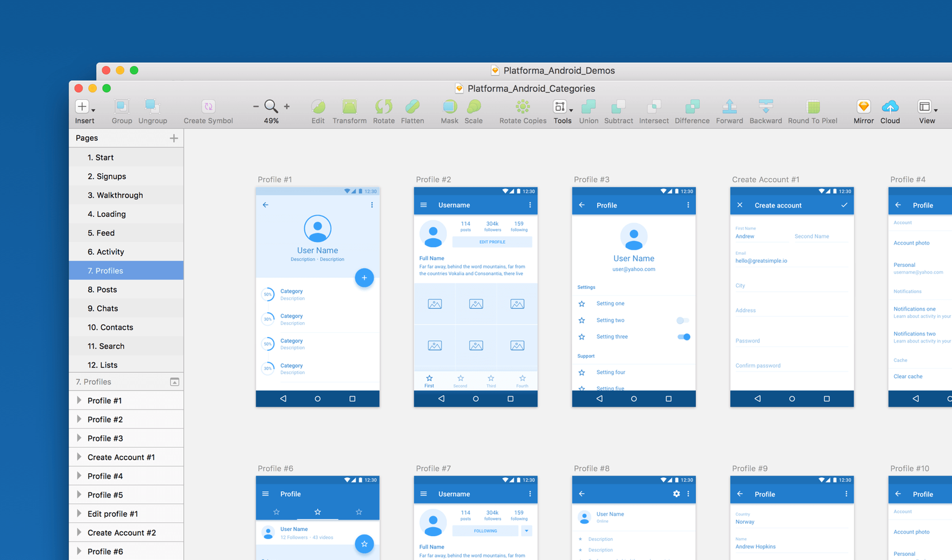Viewport: 952px width, 560px height.
Task: Select page '8. Posts'
Action: 126,290
